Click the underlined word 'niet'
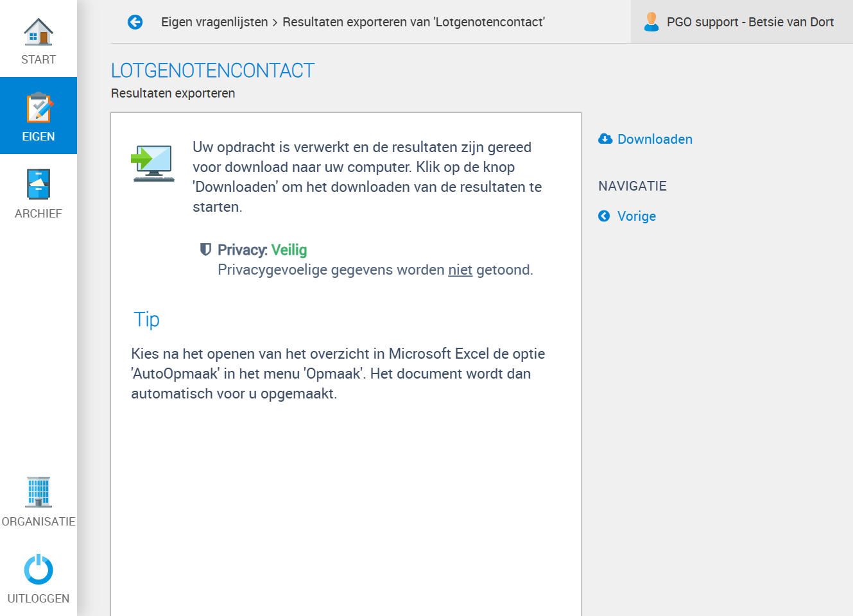 460,269
